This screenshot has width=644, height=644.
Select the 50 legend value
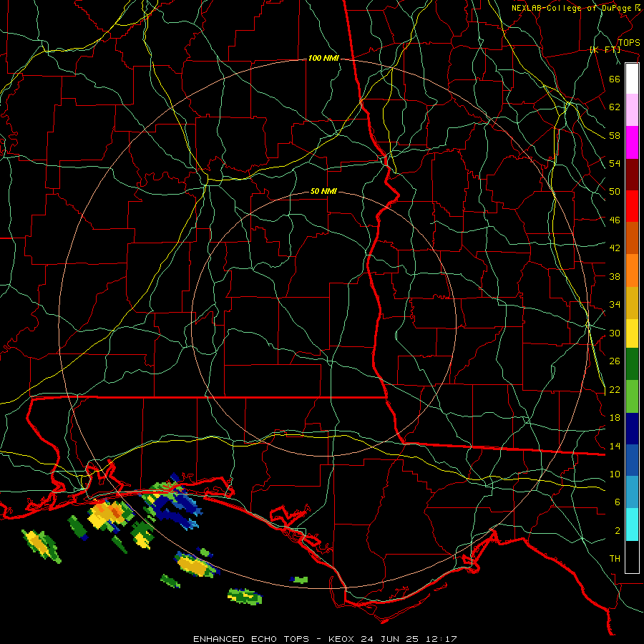[615, 192]
